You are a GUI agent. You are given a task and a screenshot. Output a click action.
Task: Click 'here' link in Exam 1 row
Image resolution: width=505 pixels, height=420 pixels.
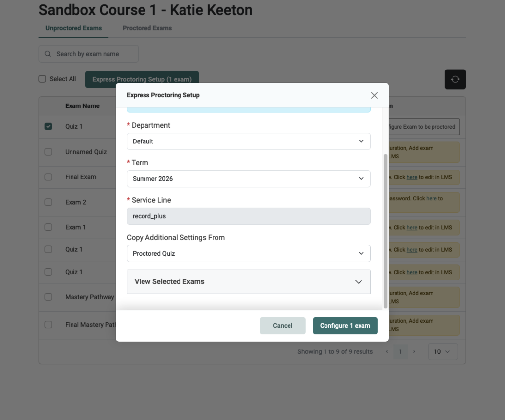click(412, 228)
